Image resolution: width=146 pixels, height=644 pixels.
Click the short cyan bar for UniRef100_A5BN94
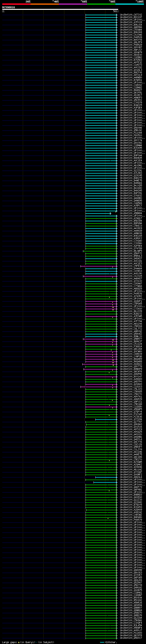tap(98, 214)
